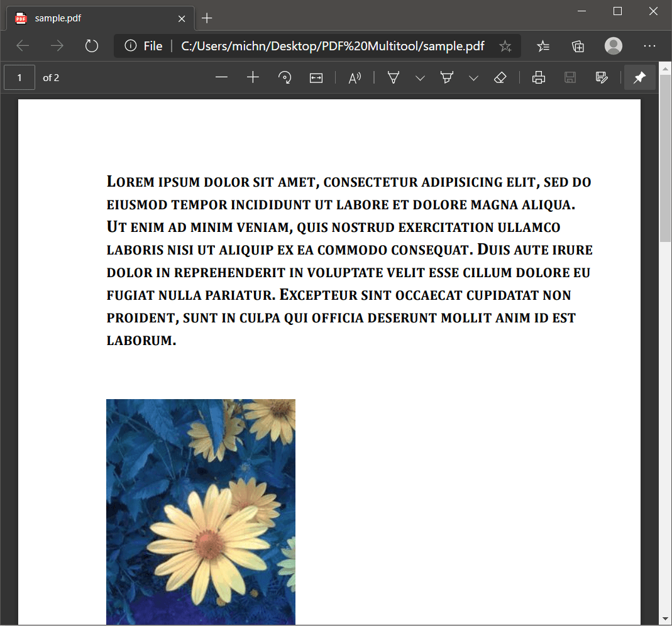Click the word "Lorem" in the text

130,182
